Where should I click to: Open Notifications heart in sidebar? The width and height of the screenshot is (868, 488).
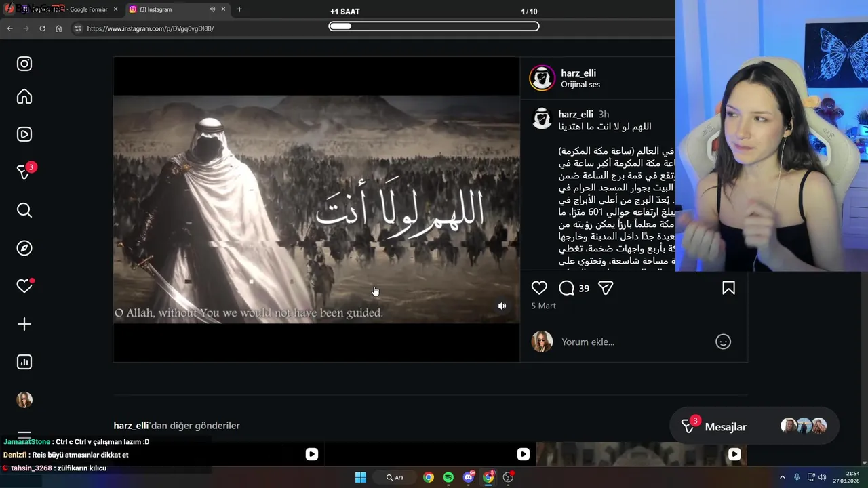tap(24, 286)
